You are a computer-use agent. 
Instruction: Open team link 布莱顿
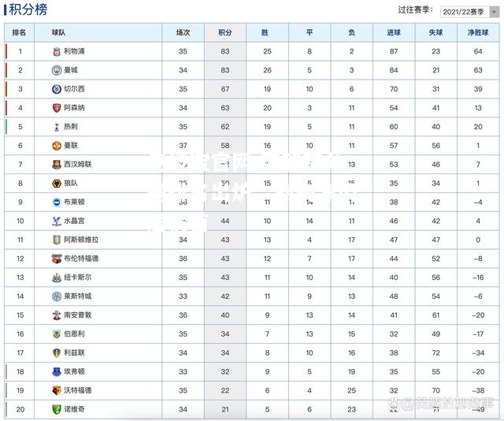74,202
